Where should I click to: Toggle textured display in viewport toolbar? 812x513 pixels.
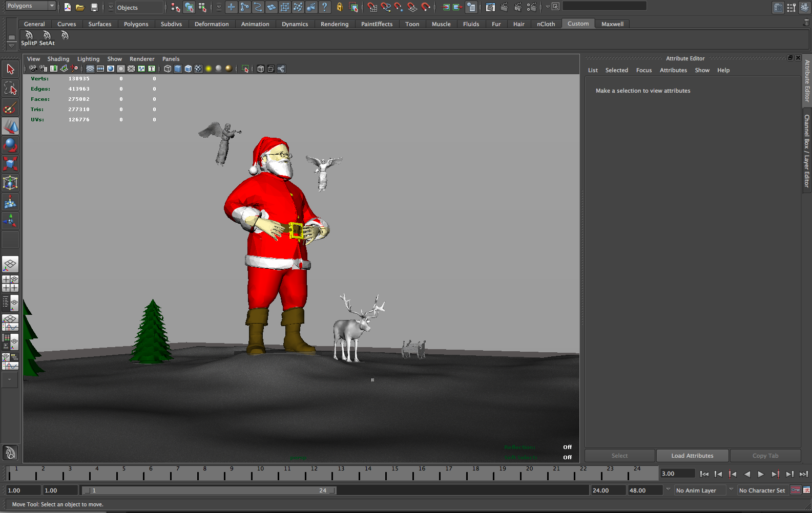tap(198, 69)
